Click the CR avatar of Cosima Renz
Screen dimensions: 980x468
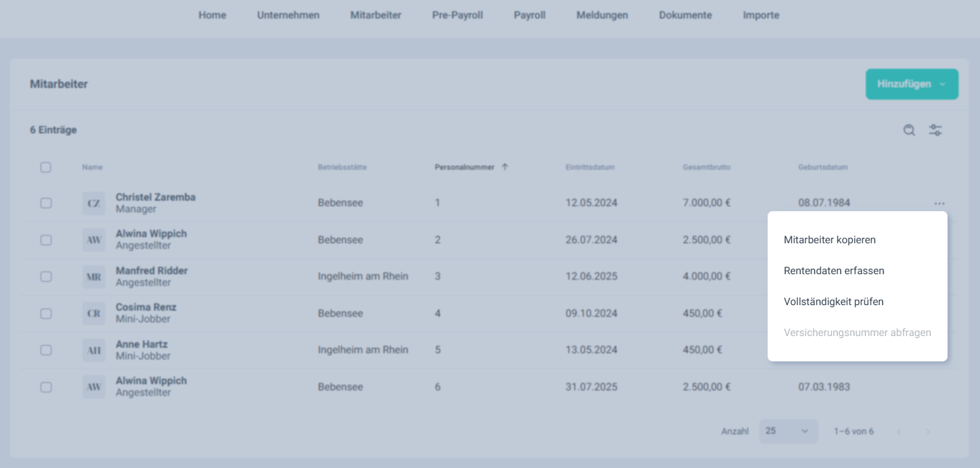pyautogui.click(x=94, y=313)
